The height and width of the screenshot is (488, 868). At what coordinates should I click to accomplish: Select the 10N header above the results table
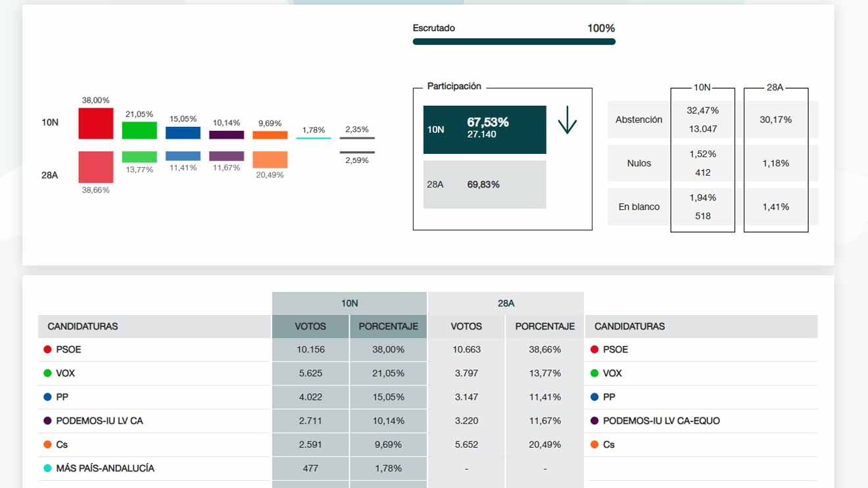349,303
